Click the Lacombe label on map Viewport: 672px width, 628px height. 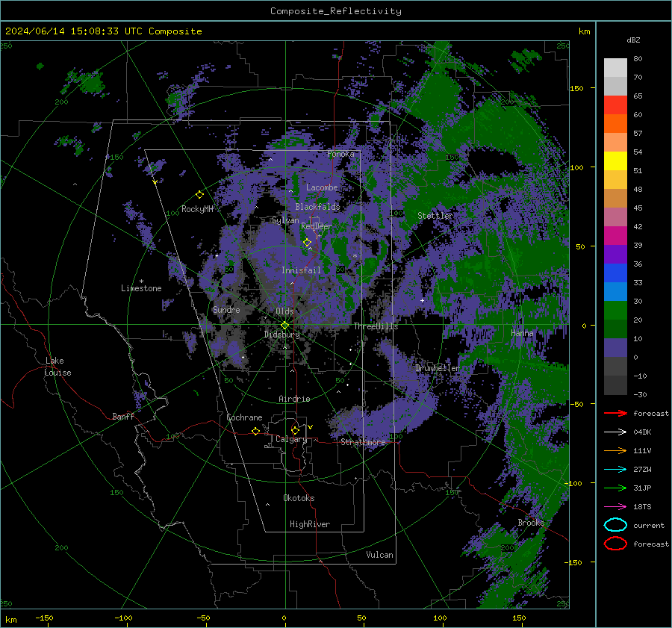tap(322, 187)
